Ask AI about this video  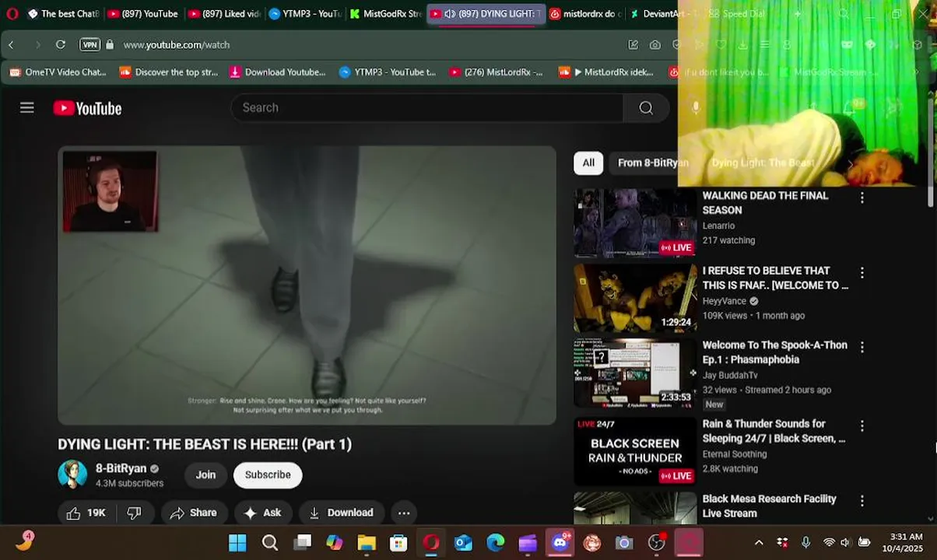262,513
